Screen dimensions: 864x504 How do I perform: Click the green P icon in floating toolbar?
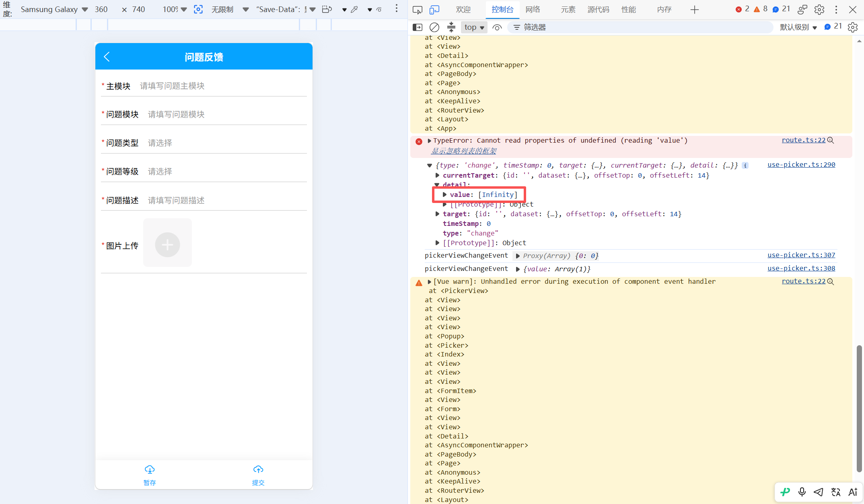[x=785, y=492]
